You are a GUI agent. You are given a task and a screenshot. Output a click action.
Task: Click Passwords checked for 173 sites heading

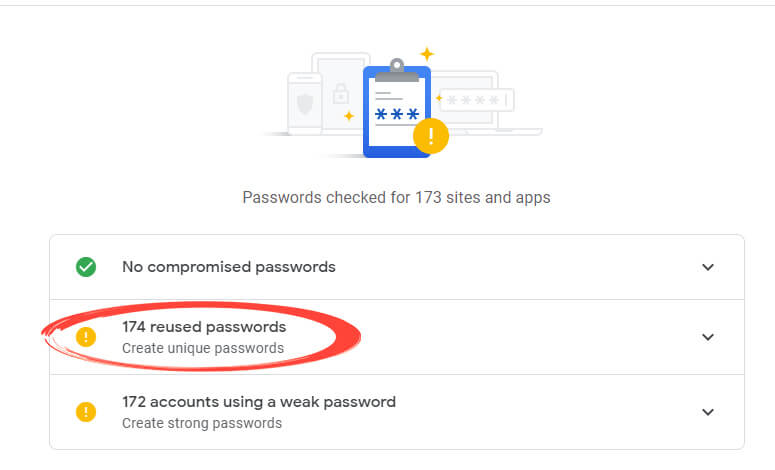396,197
